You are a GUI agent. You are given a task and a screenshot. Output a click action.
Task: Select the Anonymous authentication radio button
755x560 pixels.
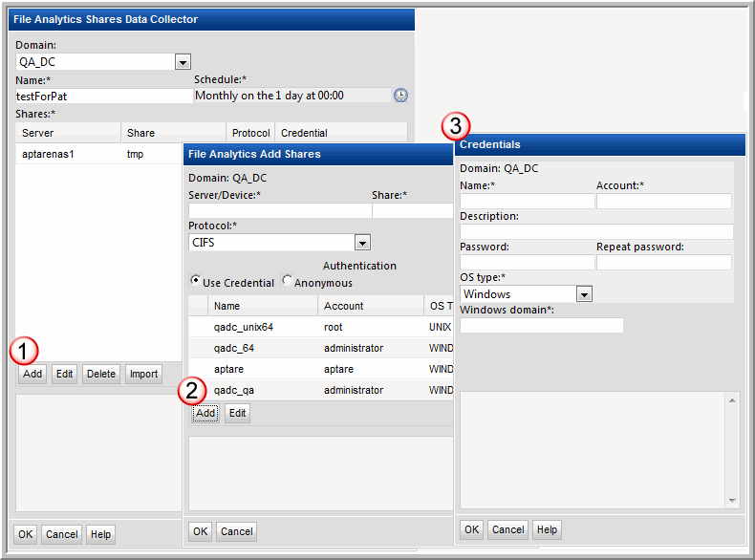click(x=288, y=281)
